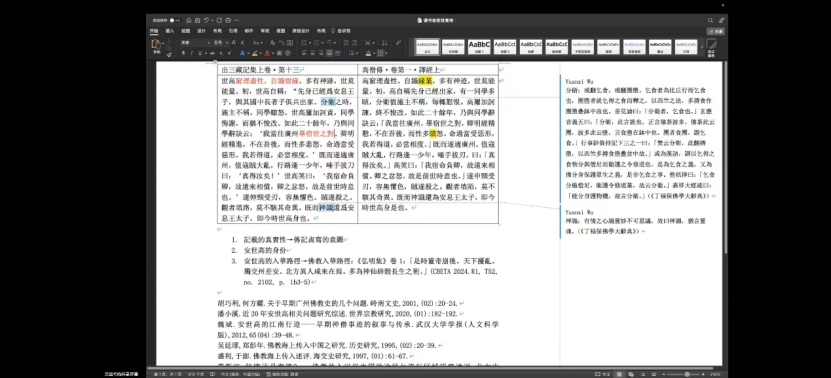Viewport: 831px width, 378px height.
Task: Center the paragraph
Action: click(x=312, y=53)
